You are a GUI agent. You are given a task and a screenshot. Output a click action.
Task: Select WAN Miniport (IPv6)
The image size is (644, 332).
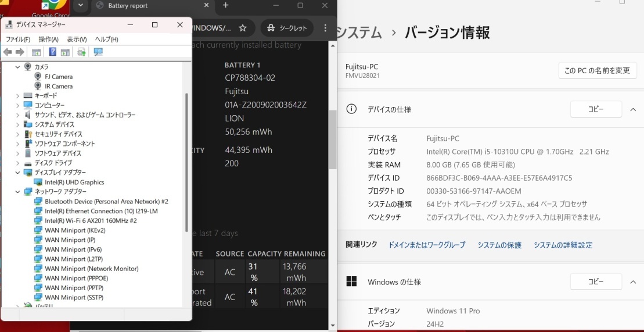coord(73,249)
